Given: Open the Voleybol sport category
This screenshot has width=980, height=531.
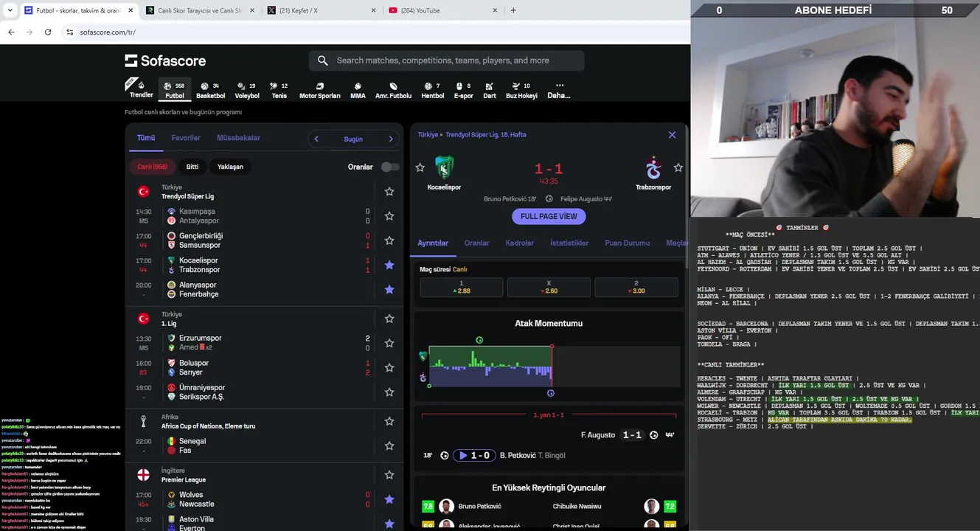Looking at the screenshot, I should click(247, 90).
